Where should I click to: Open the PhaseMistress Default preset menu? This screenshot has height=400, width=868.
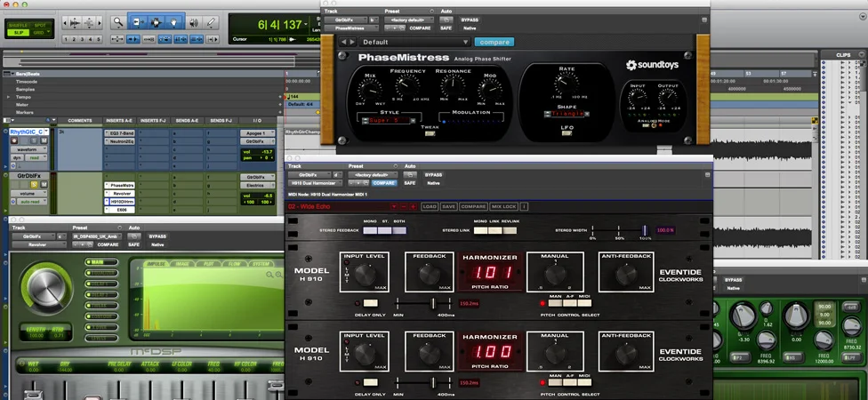click(x=415, y=42)
